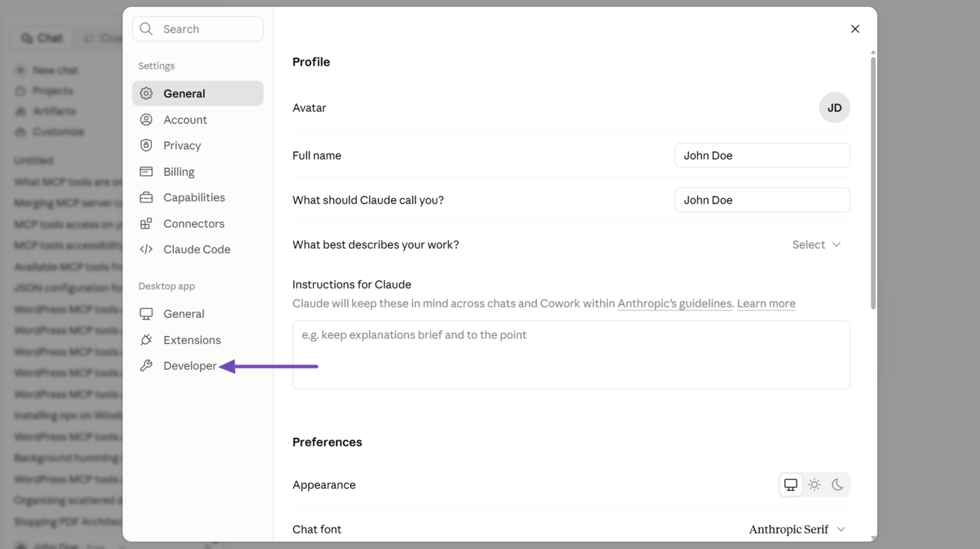
Task: Click the search magnifier icon in settings
Action: click(146, 29)
